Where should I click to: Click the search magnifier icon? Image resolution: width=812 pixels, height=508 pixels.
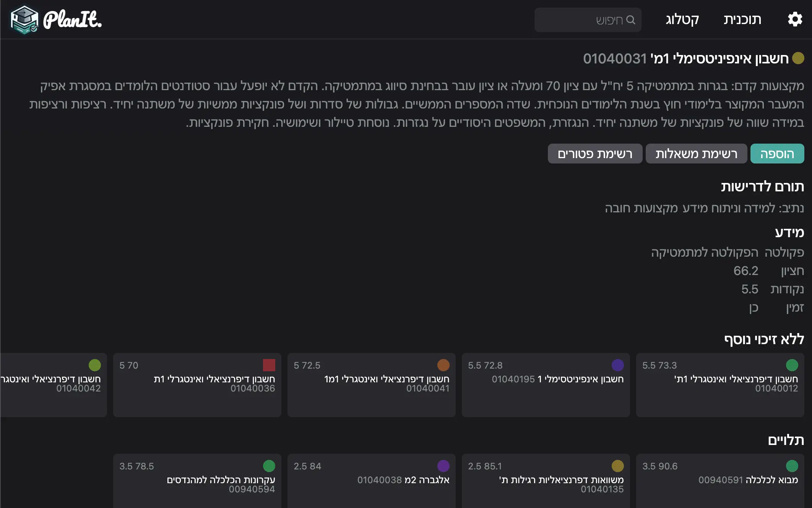click(630, 20)
